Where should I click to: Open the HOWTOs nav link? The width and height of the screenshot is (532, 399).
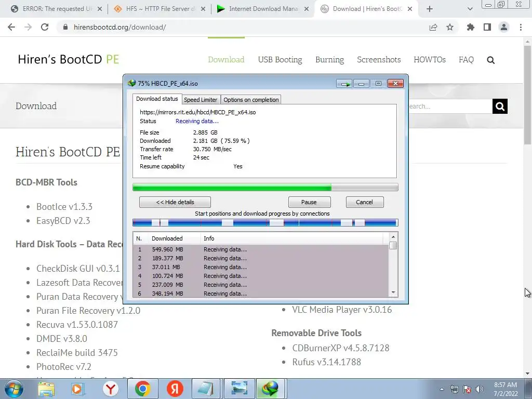pos(430,60)
